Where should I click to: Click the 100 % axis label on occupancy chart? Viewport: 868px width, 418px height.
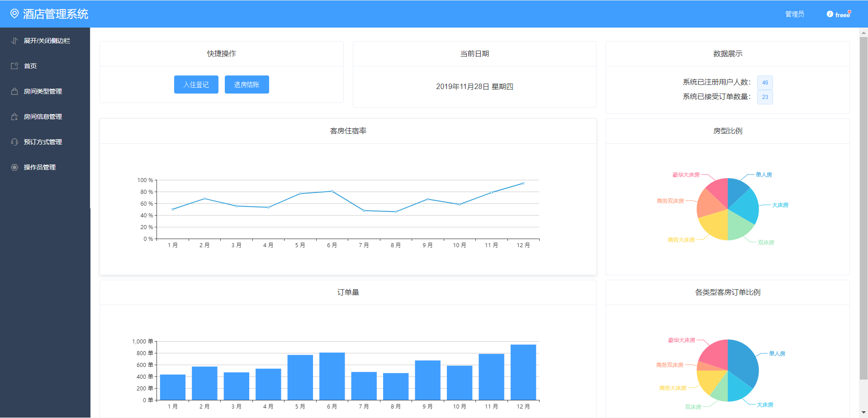point(145,180)
